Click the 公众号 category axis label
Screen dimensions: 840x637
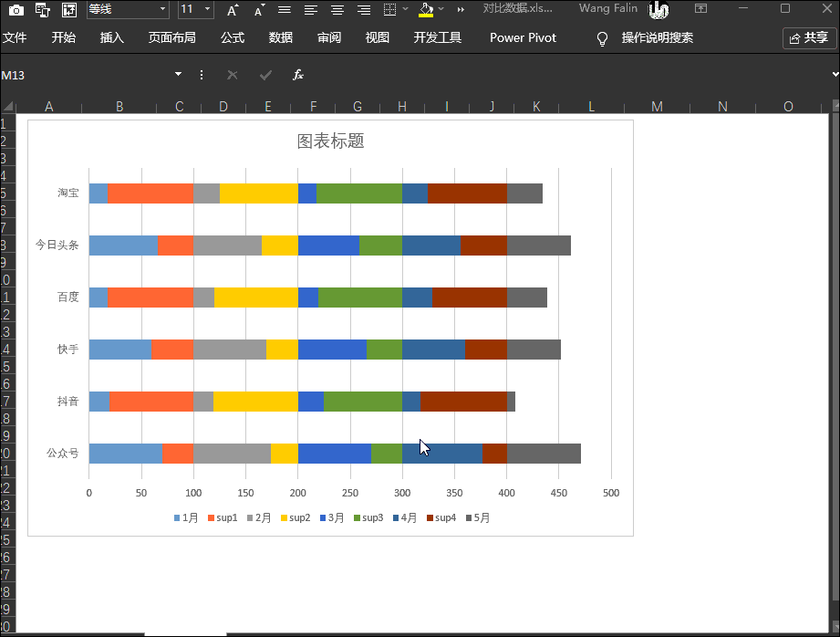[x=63, y=453]
